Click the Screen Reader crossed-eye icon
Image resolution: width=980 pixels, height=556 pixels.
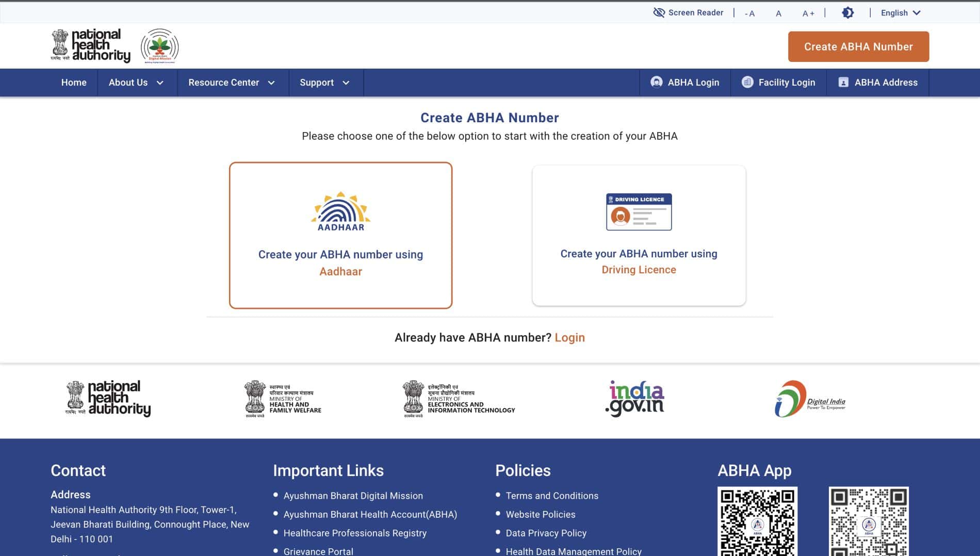659,12
